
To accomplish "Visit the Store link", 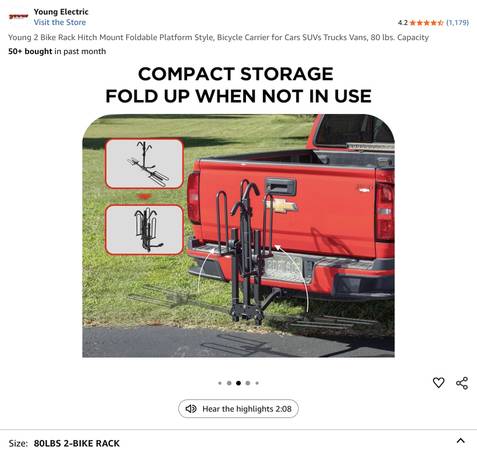I will [x=60, y=22].
